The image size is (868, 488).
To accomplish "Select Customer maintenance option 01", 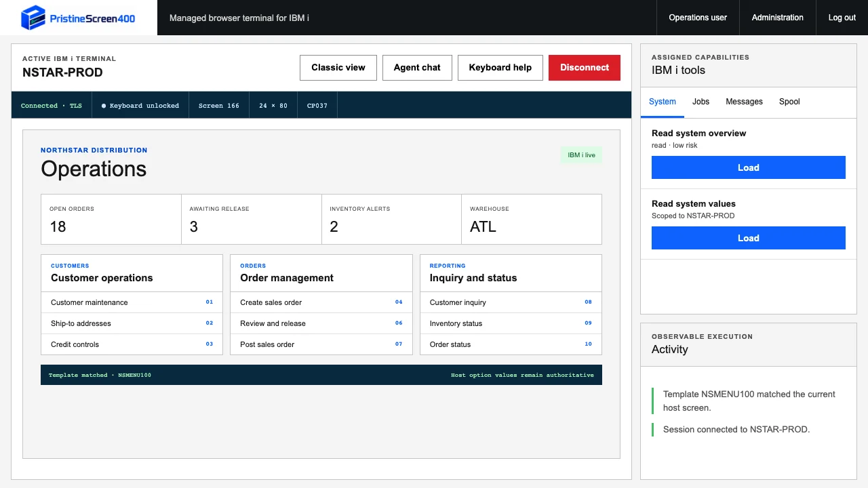I will (132, 302).
